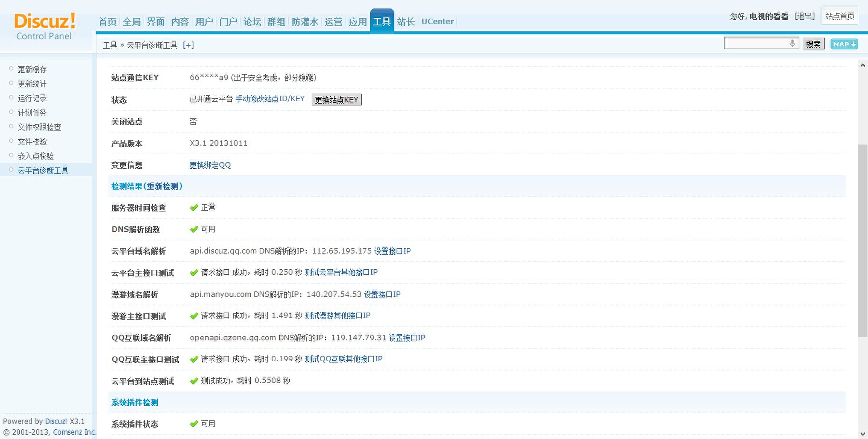This screenshot has width=868, height=439.
Task: Click the 退出 logout link
Action: 804,17
